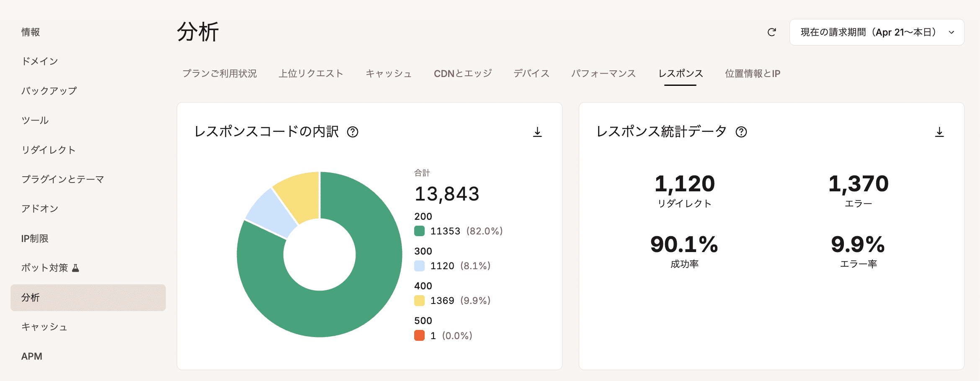Click the 1 (0.0%) legend value

(451, 335)
